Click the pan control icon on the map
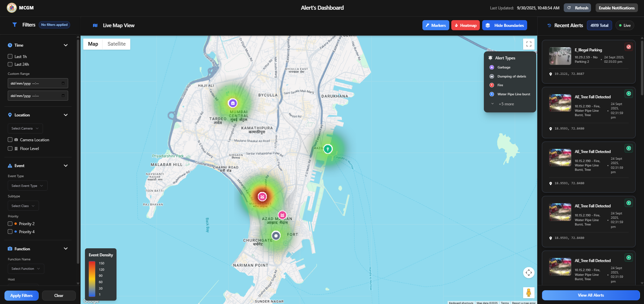The height and width of the screenshot is (304, 644). (x=528, y=272)
